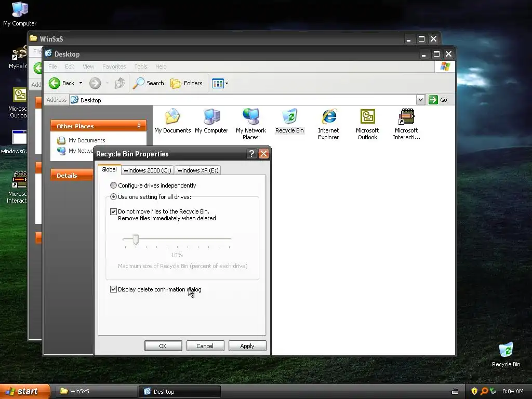Screen dimensions: 532x399
Task: Click Cancel in Recycle Bin Properties
Action: point(205,345)
